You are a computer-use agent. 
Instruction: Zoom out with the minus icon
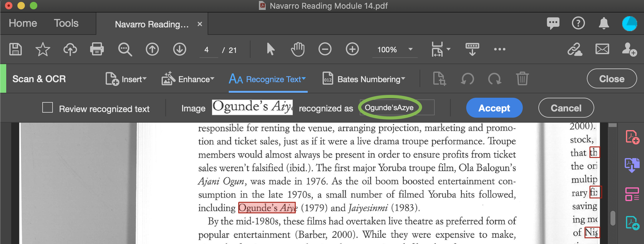click(x=325, y=49)
